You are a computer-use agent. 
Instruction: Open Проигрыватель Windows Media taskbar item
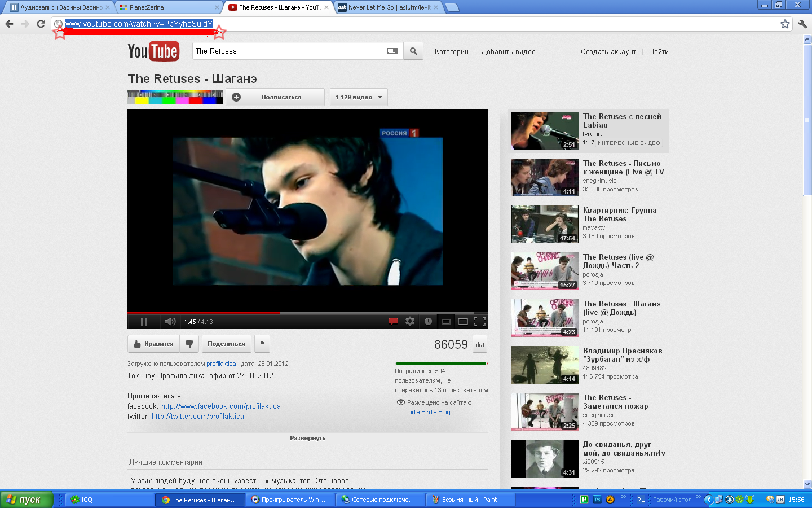[290, 500]
